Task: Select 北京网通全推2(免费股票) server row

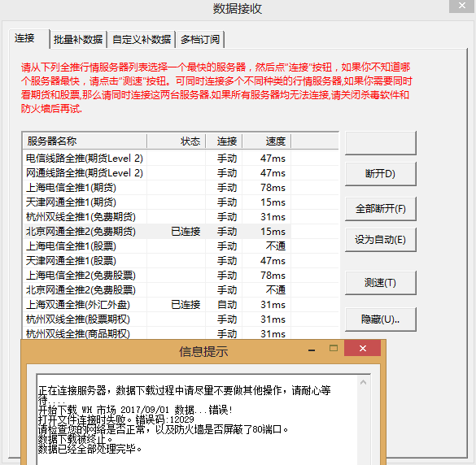Action: point(181,290)
